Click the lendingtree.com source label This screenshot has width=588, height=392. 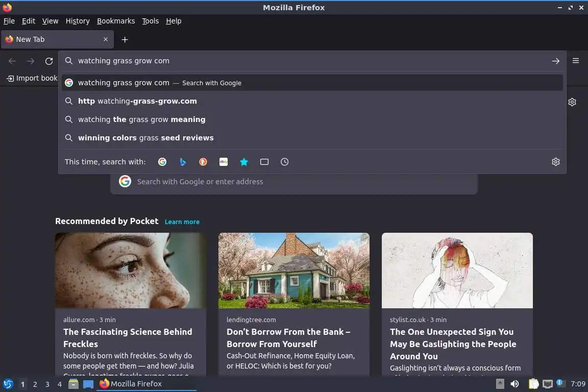(x=251, y=320)
